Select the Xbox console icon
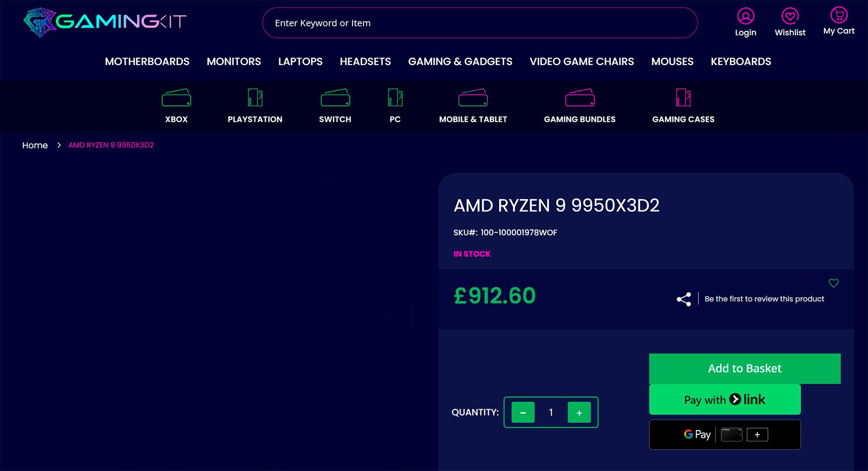The height and width of the screenshot is (471, 868). [x=176, y=98]
